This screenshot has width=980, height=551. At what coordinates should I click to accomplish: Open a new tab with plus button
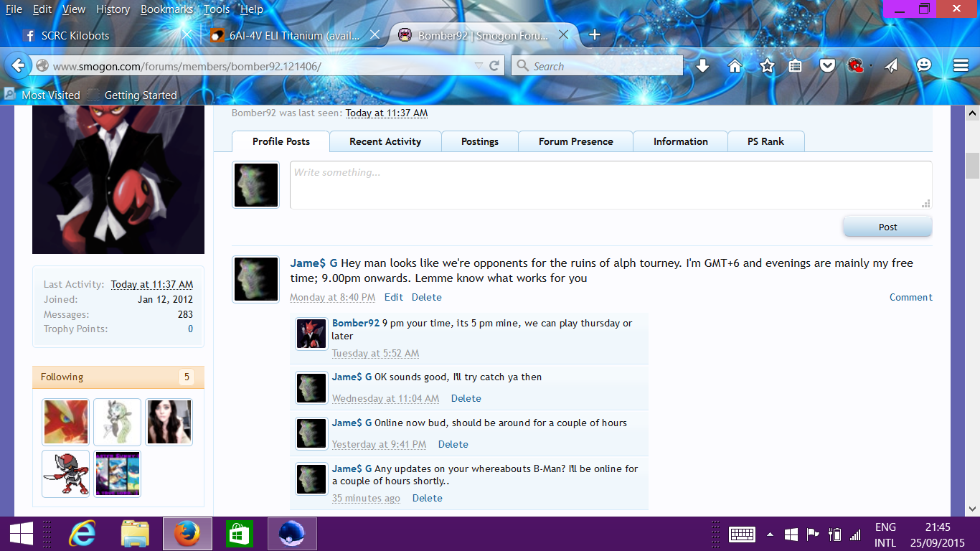594,34
